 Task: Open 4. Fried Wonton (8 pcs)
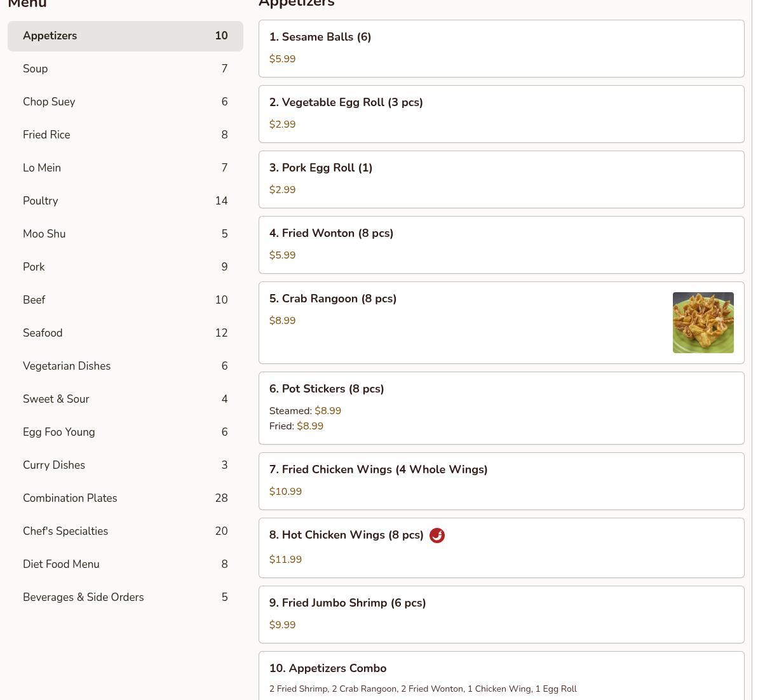coord(501,245)
